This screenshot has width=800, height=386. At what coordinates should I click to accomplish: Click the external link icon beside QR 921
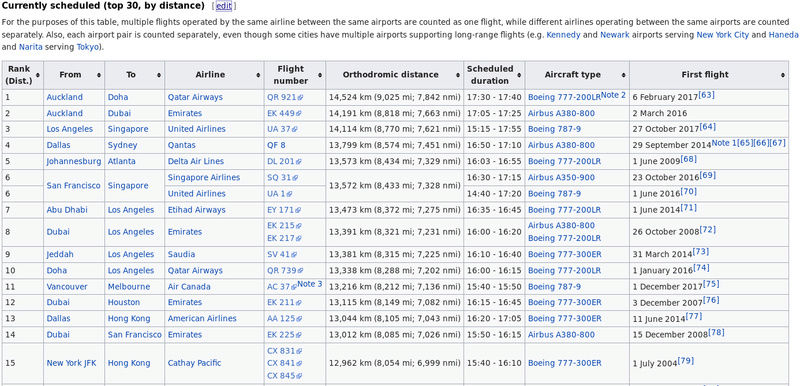click(x=300, y=97)
